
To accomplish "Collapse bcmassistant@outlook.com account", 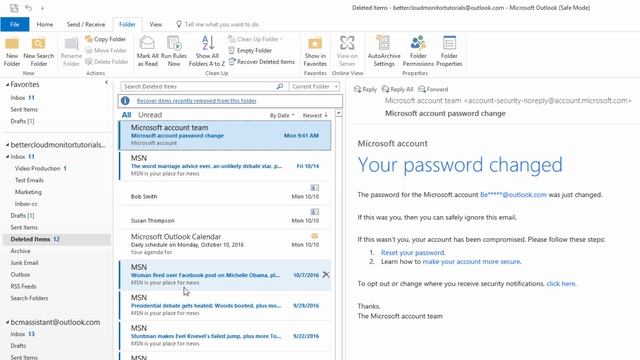I will coord(7,322).
